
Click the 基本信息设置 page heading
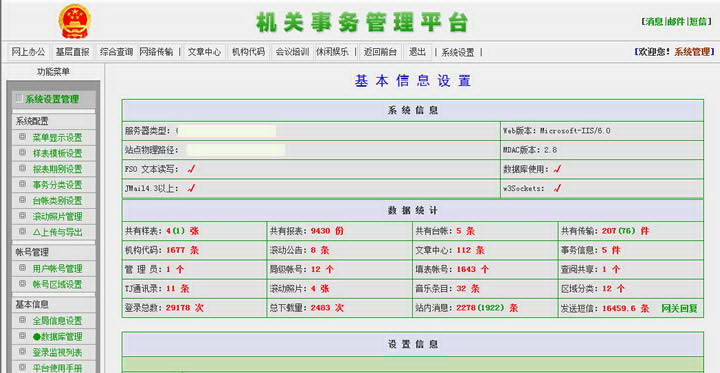click(x=412, y=81)
